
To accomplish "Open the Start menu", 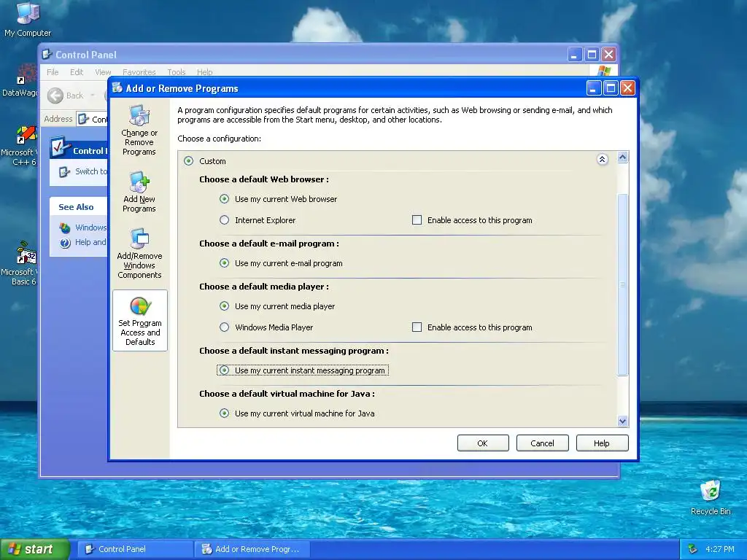I will coord(34,549).
